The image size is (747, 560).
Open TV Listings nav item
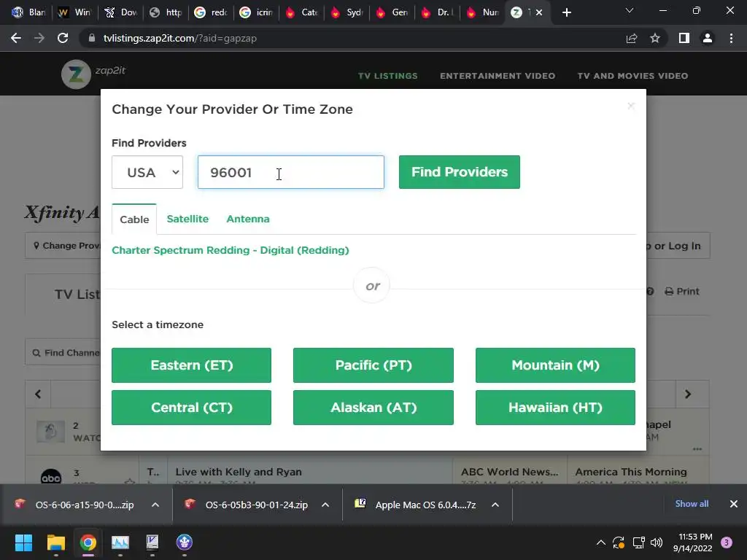(x=388, y=76)
